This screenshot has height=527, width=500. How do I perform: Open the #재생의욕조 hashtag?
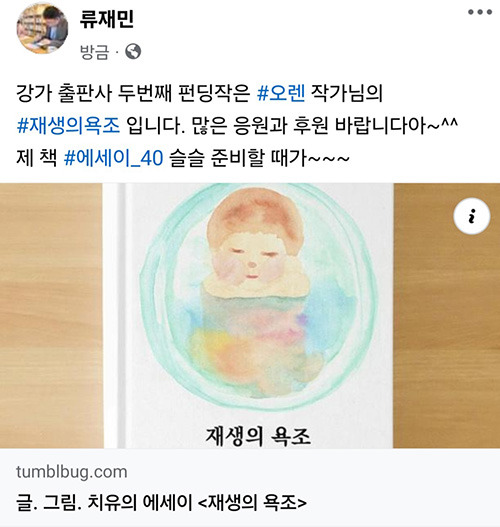click(68, 125)
